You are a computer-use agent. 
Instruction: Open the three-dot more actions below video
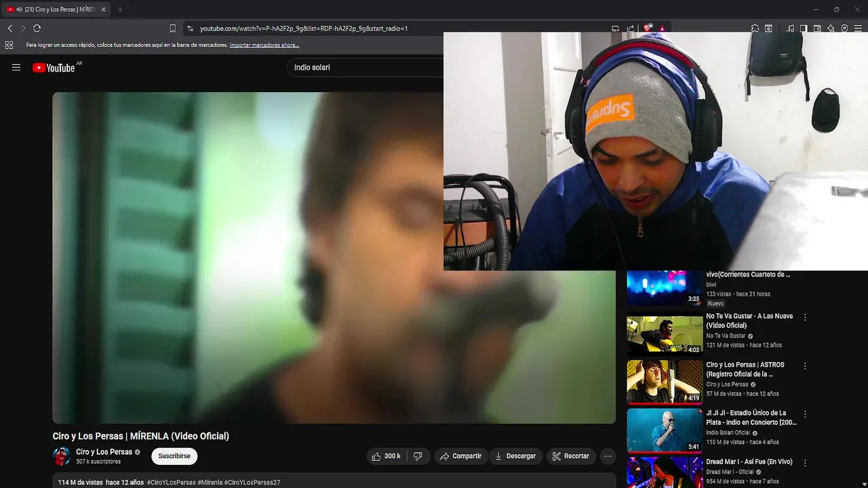click(608, 456)
